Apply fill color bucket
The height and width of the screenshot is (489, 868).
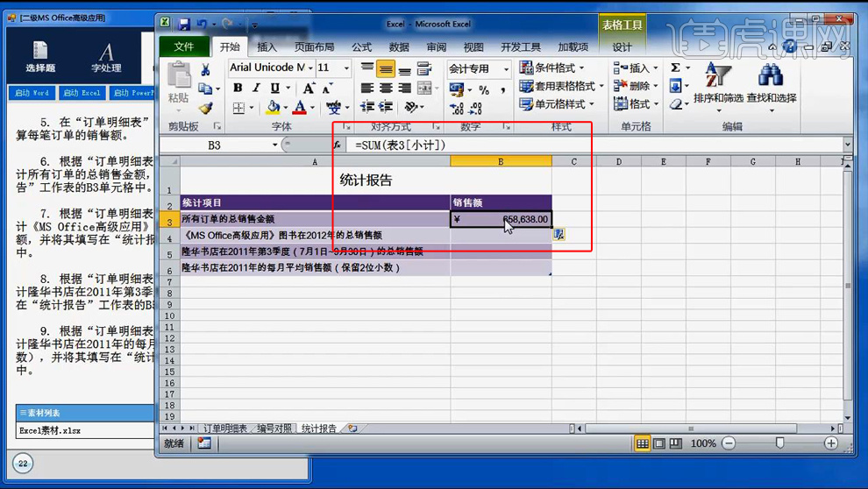(x=273, y=107)
